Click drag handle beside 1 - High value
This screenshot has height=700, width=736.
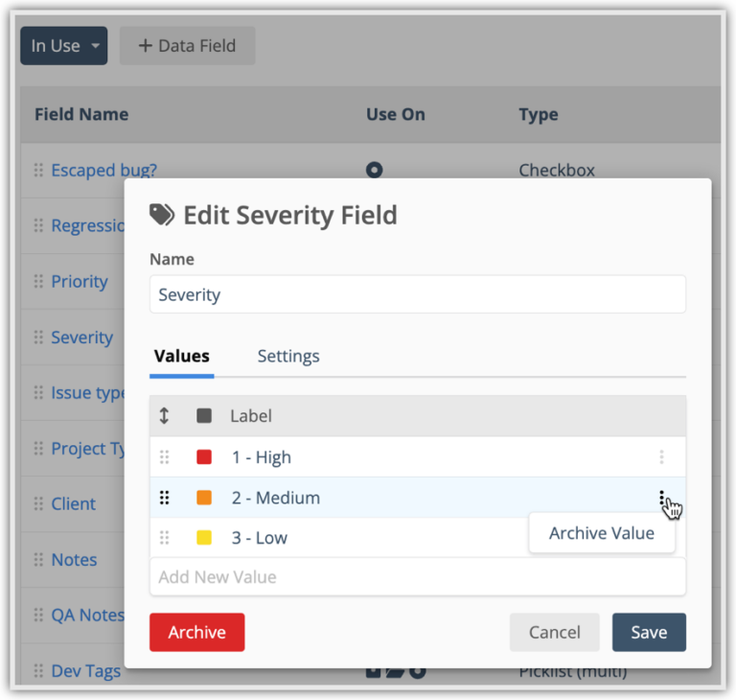click(164, 457)
